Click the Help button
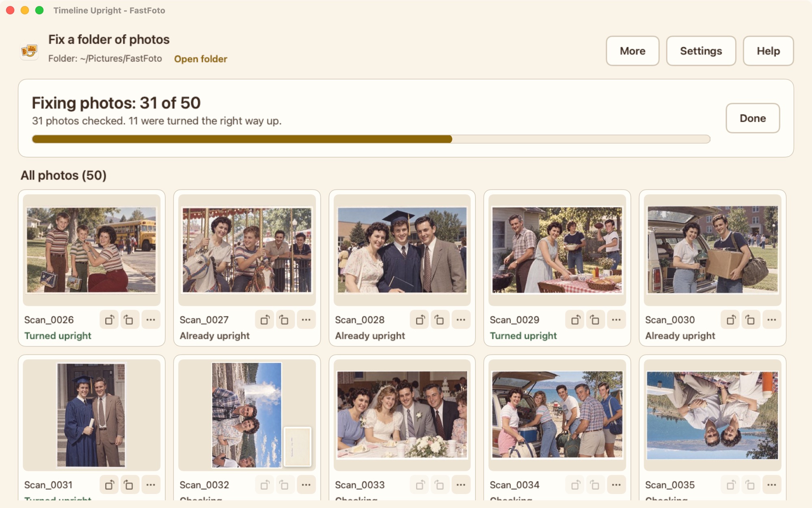The image size is (812, 508). pos(768,51)
